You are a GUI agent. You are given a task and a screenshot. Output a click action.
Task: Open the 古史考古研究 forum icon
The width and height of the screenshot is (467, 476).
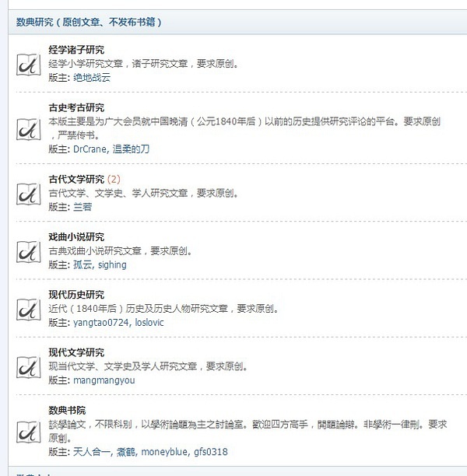pos(29,129)
